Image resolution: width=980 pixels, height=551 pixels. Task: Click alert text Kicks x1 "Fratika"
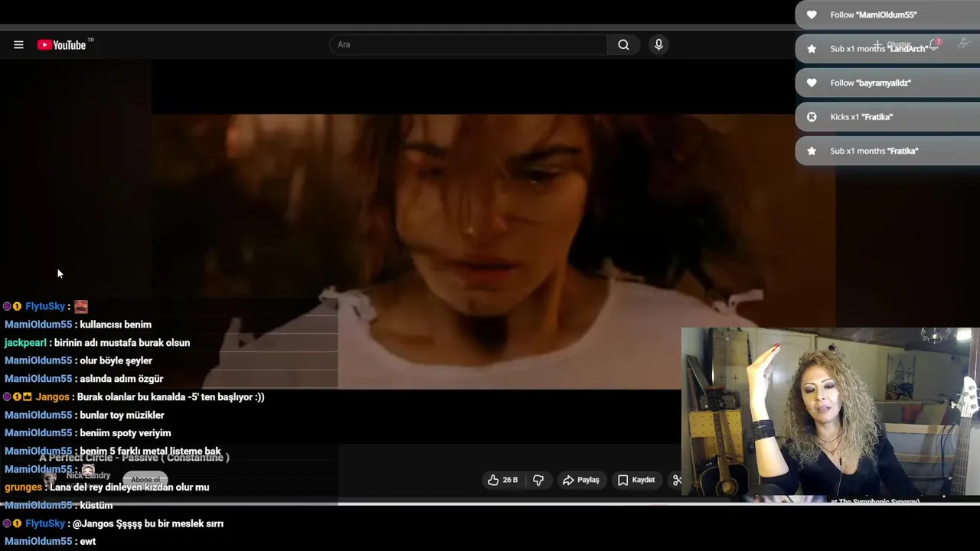pyautogui.click(x=861, y=117)
